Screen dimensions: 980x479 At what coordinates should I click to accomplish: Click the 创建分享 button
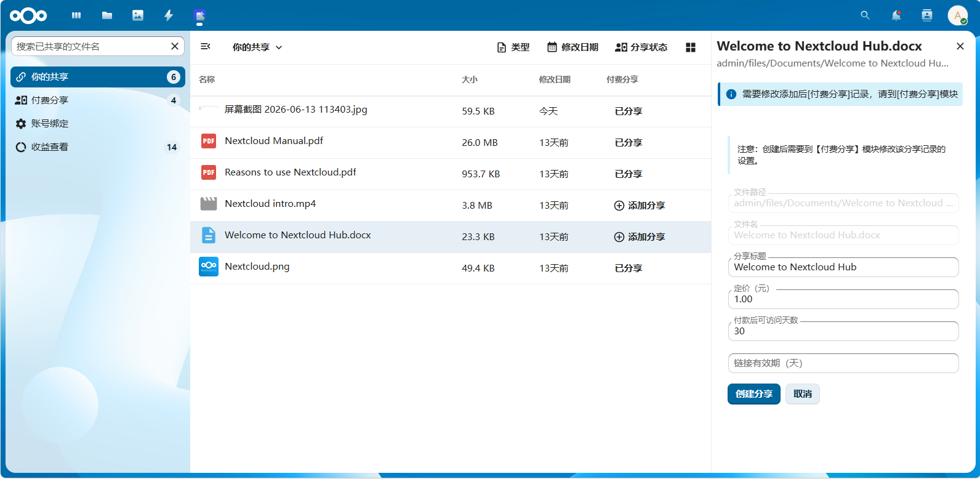[x=754, y=394]
